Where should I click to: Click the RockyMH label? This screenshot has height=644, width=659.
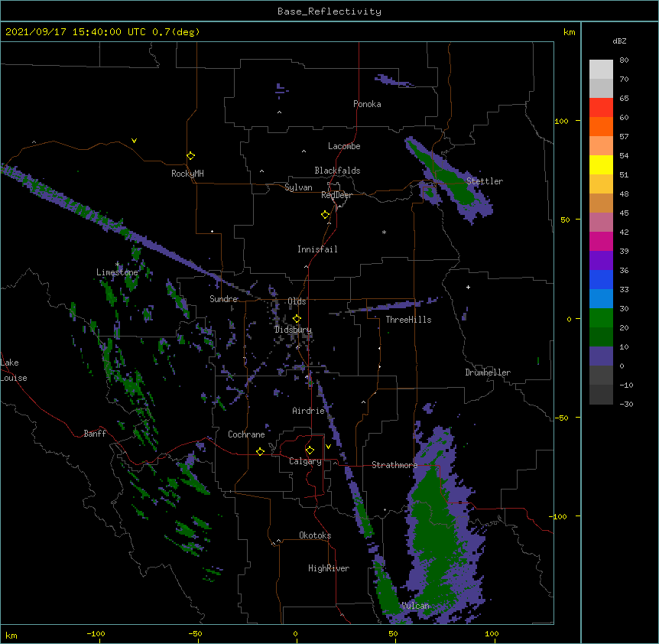(187, 174)
